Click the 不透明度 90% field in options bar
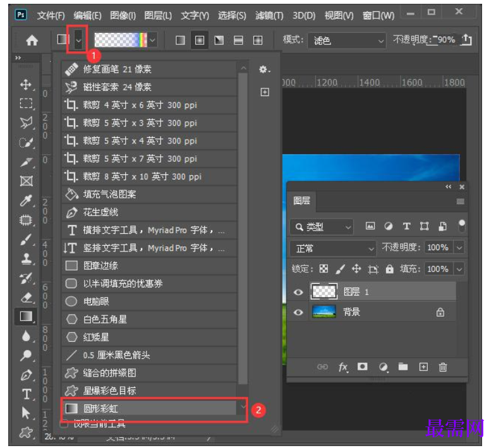496x448 pixels. [x=445, y=40]
